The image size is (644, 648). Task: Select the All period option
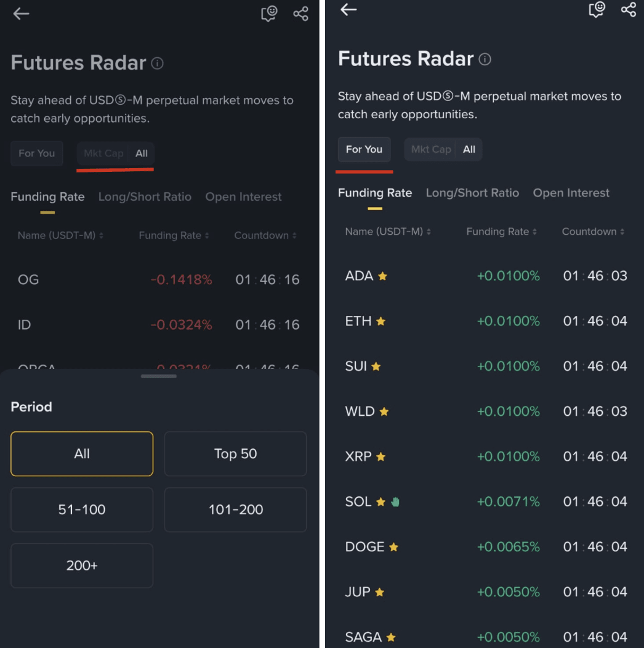tap(82, 454)
